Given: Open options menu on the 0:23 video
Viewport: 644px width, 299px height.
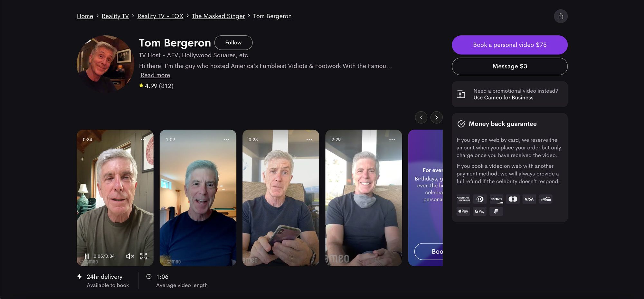Looking at the screenshot, I should point(309,140).
